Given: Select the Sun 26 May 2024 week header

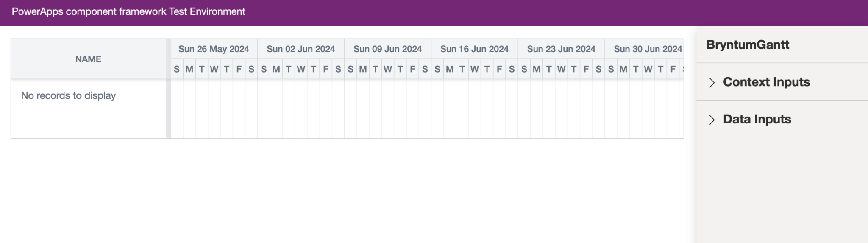Looking at the screenshot, I should tap(214, 49).
